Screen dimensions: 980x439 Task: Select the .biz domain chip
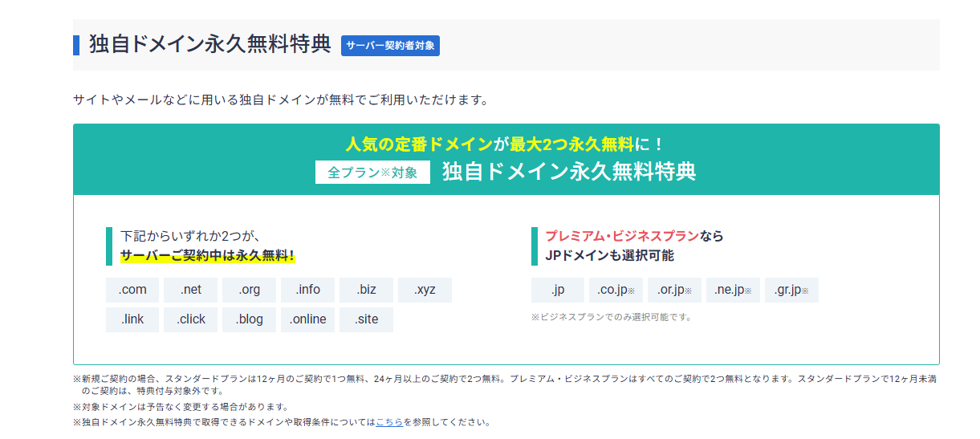pos(366,290)
